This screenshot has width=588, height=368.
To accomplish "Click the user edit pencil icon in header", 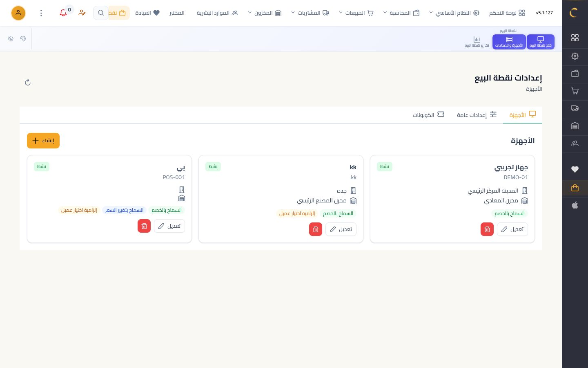I will tap(82, 13).
